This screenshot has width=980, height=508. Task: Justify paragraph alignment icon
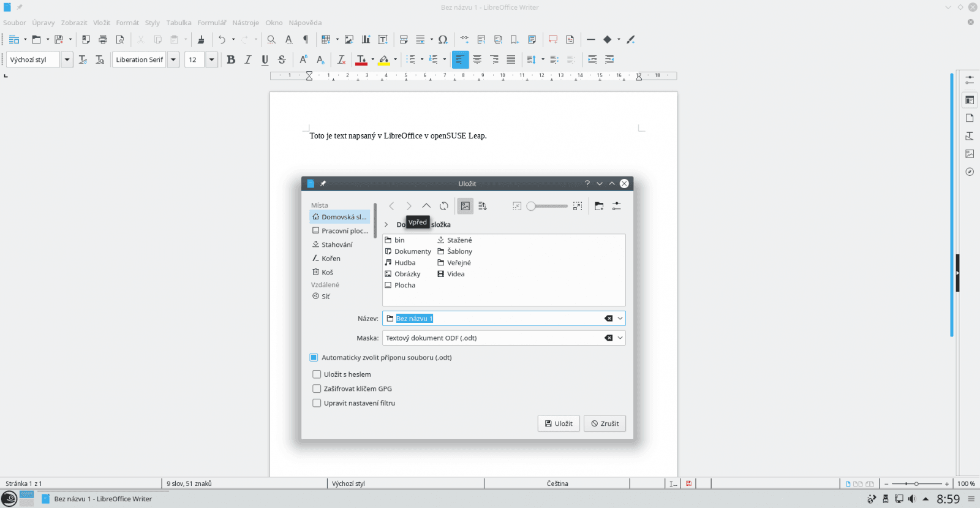(x=511, y=59)
